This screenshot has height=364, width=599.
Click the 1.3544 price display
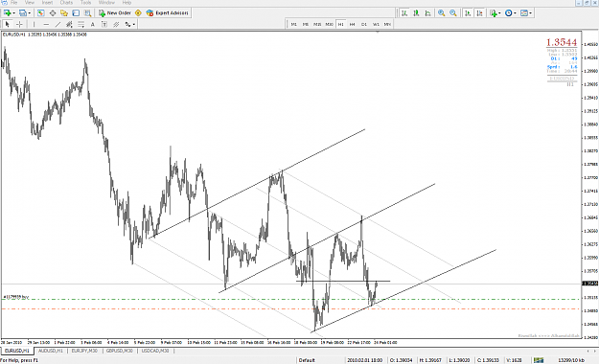pos(562,42)
